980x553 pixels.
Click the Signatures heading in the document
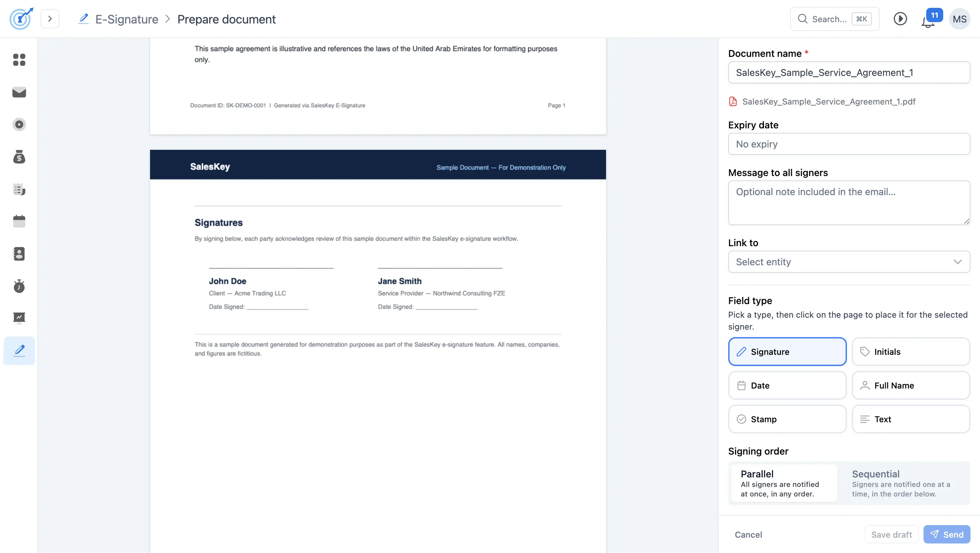pos(218,223)
